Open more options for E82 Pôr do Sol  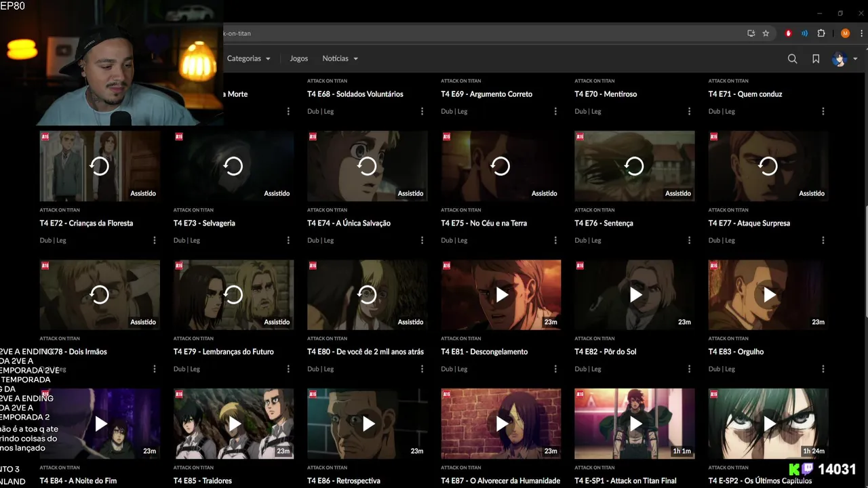(689, 369)
